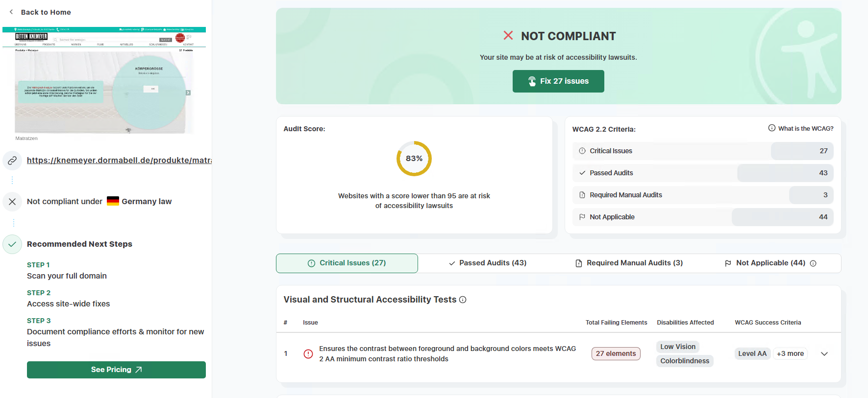Click the link chain icon beside the URL
The image size is (868, 398).
coord(12,161)
